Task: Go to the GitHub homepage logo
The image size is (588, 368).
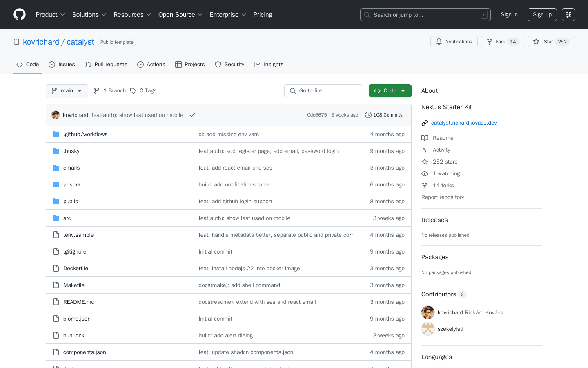Action: 20,15
